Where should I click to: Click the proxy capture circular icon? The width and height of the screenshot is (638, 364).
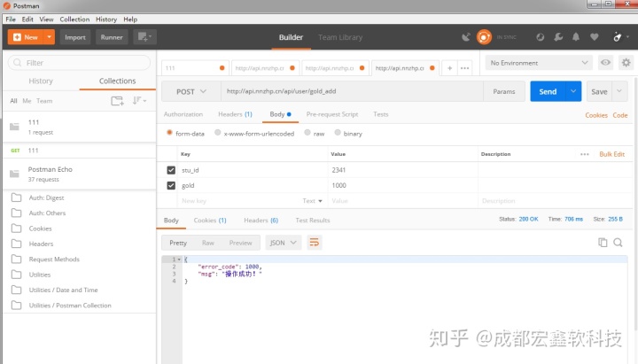540,37
